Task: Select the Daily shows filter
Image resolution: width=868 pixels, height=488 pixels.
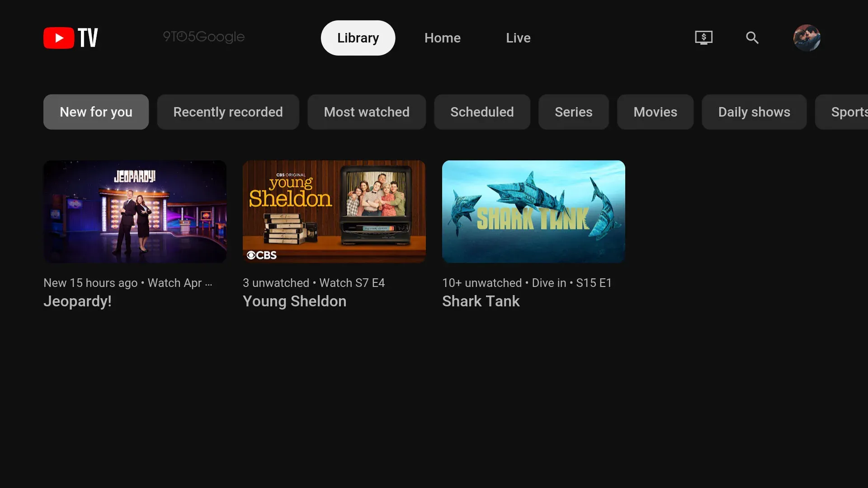Action: tap(754, 112)
